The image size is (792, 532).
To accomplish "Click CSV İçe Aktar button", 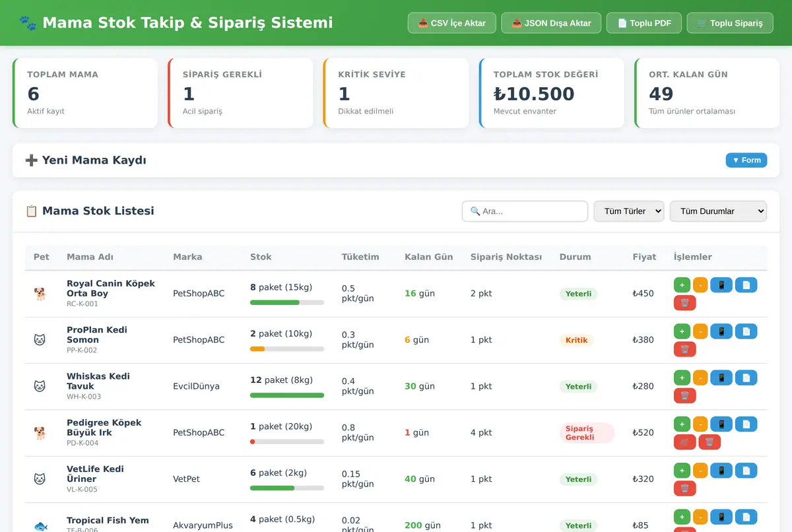I will coord(451,23).
